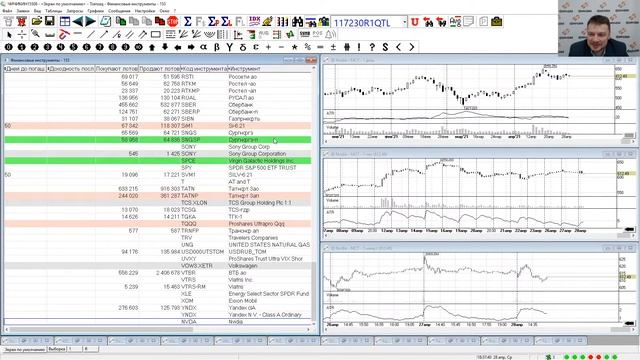
Task: Click the blue Sigma toolbar icon
Action: pyautogui.click(x=187, y=21)
